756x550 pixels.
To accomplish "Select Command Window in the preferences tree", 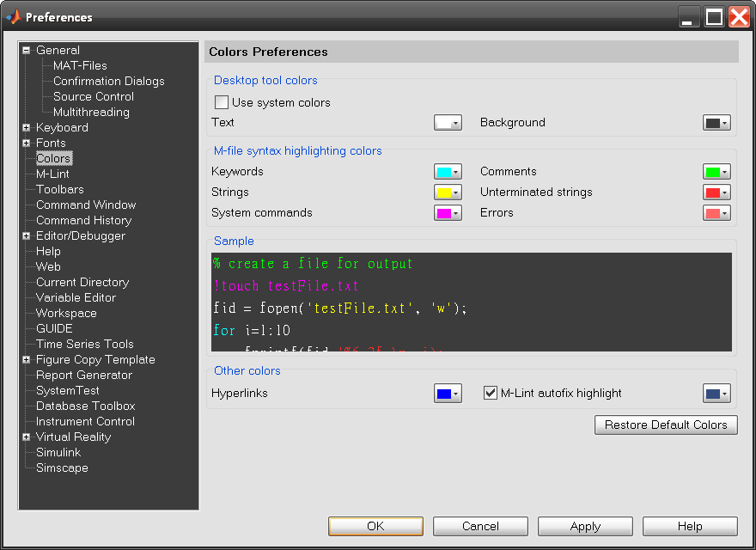I will [x=86, y=205].
